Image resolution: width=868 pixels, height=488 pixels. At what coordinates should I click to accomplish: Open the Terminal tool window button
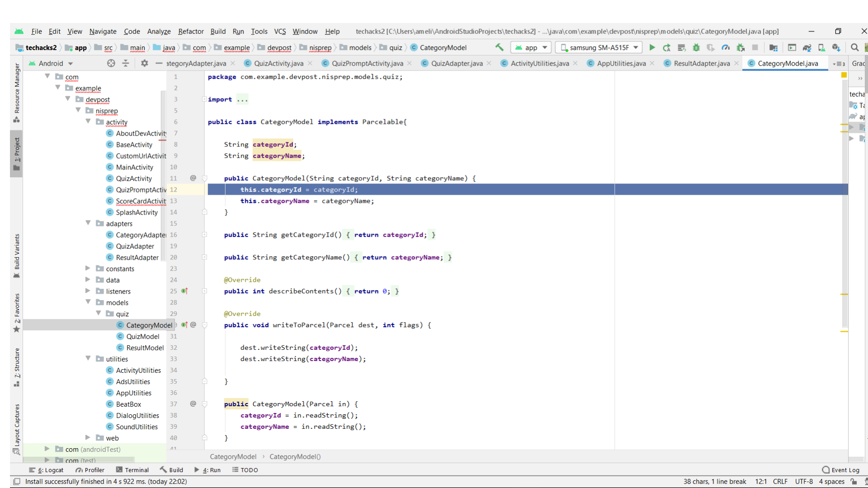click(x=132, y=470)
